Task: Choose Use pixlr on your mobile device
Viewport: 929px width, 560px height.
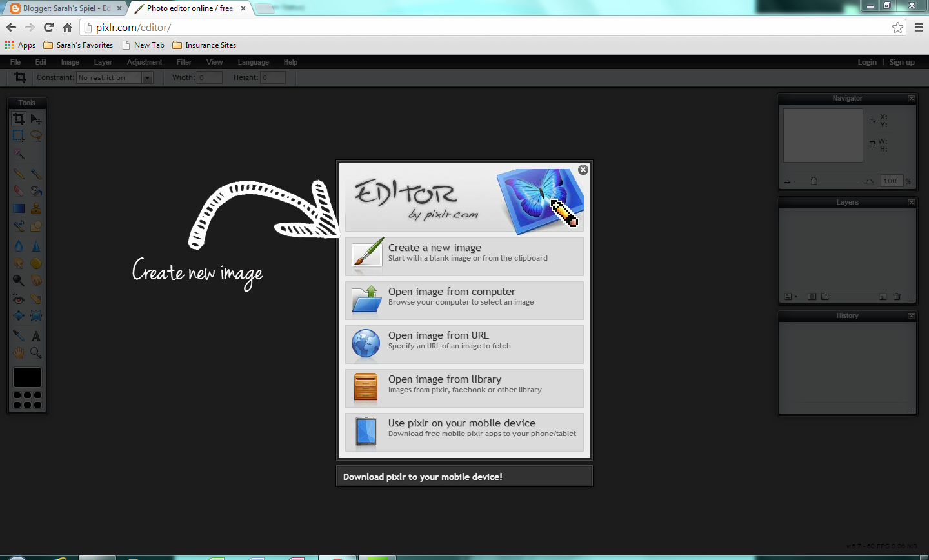Action: tap(464, 432)
